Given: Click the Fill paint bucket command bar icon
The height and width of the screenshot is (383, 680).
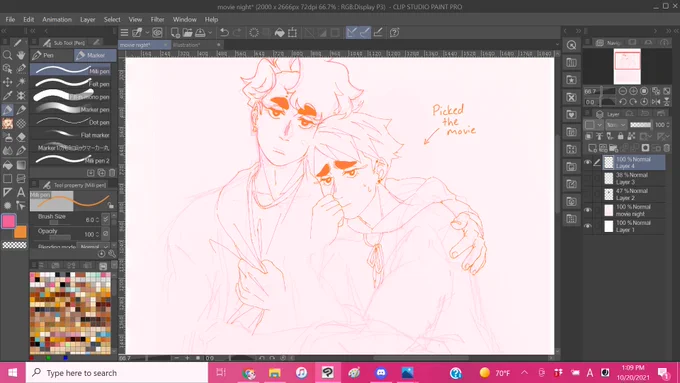Looking at the screenshot, I should [280, 33].
